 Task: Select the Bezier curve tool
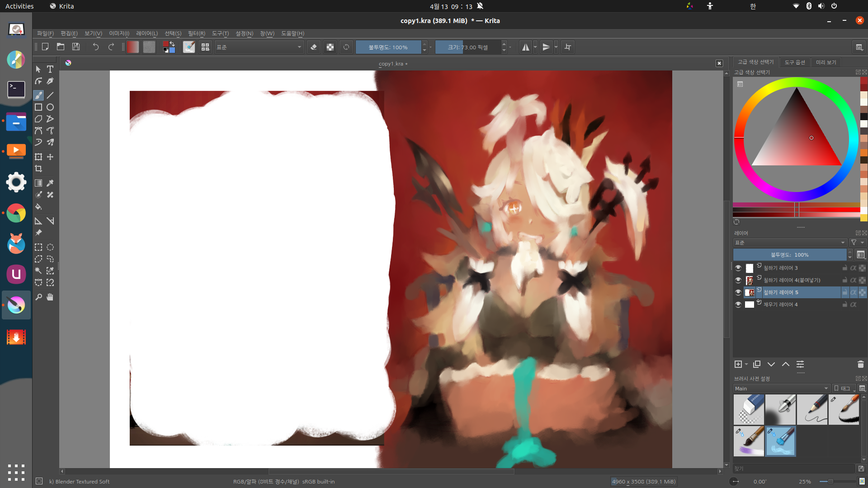click(38, 131)
